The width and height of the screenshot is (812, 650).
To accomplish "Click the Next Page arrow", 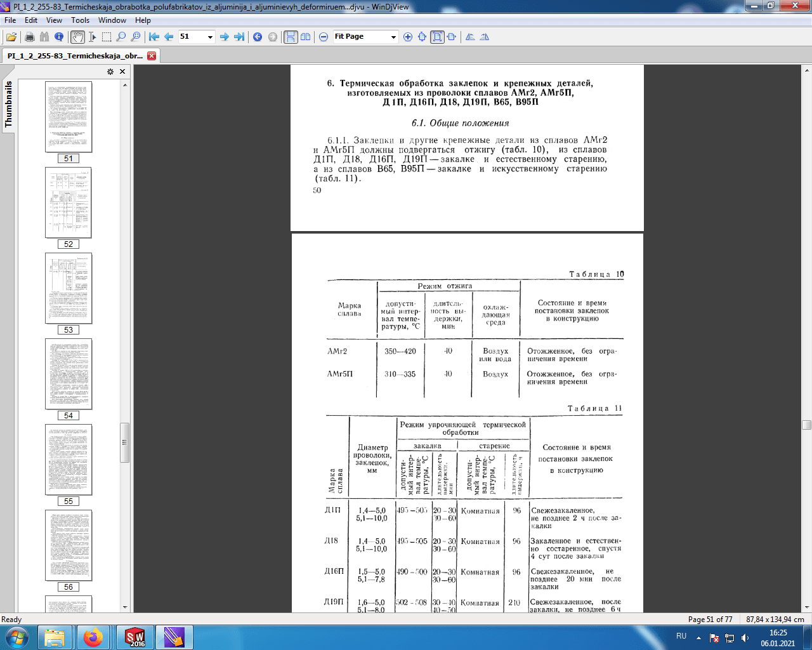I will [x=224, y=37].
